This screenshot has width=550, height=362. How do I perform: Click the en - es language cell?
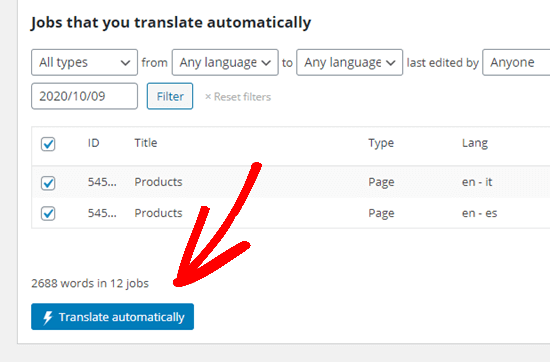click(479, 213)
